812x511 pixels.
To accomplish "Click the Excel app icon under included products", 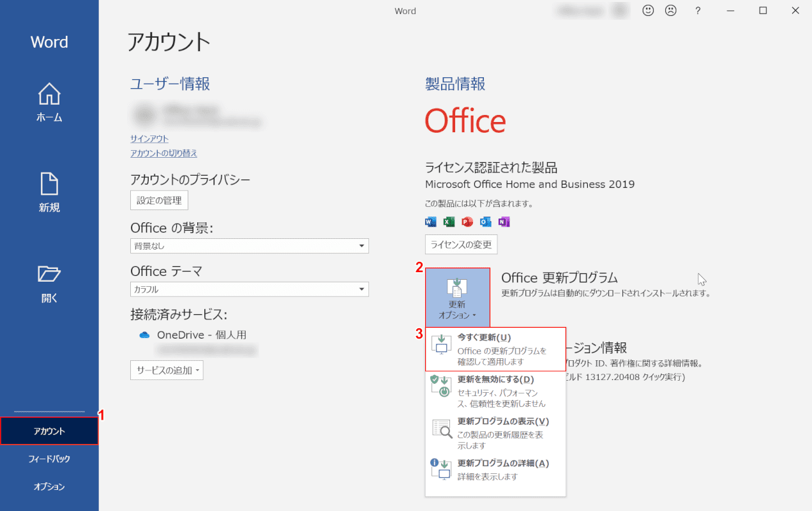I will 449,222.
